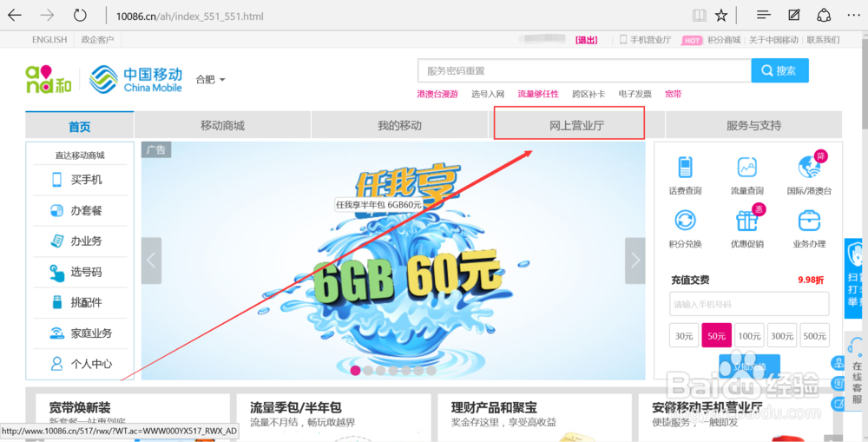
Task: Click the share icon in browser toolbar
Action: pyautogui.click(x=824, y=15)
